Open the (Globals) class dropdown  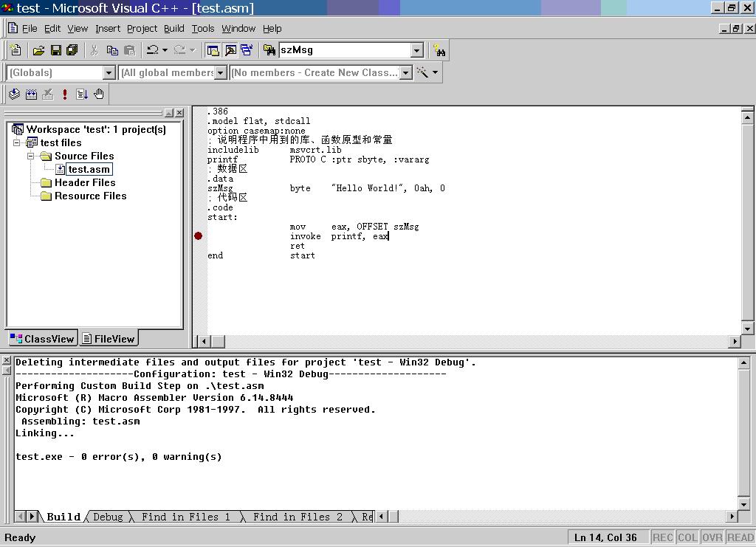click(109, 73)
